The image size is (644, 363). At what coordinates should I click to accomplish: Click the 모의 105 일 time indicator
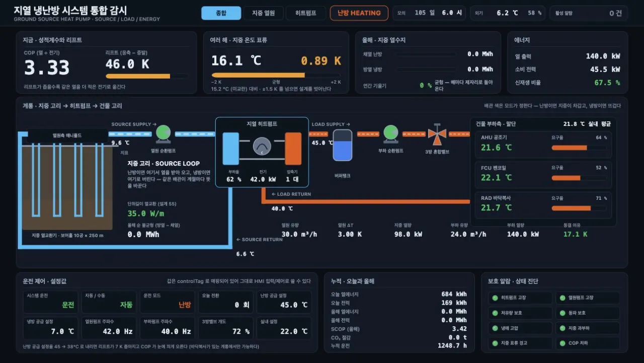[x=430, y=13]
